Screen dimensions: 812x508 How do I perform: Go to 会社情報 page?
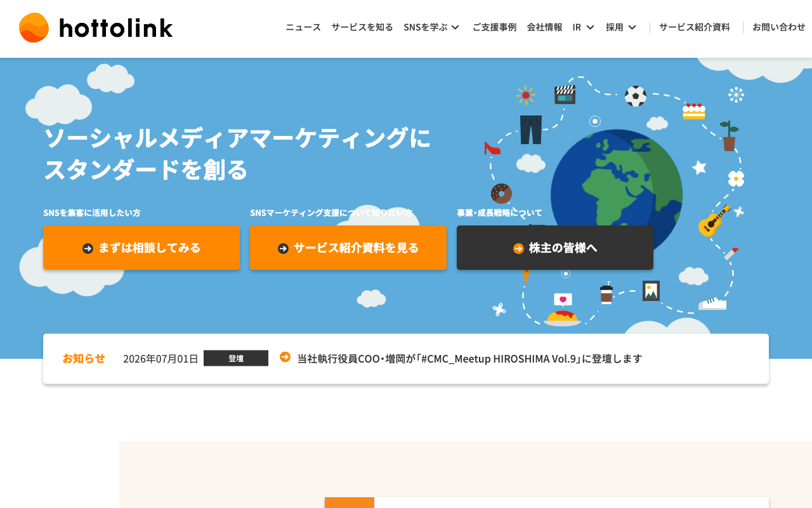[x=544, y=27]
